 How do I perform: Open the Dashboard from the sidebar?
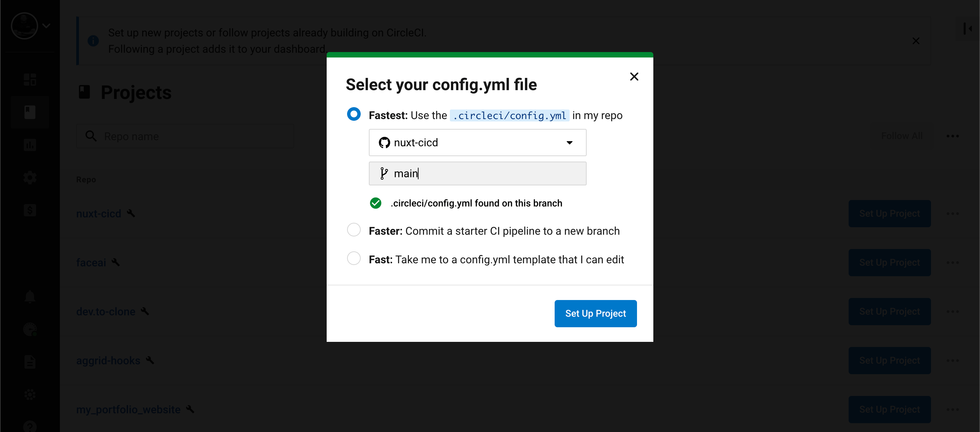click(x=30, y=79)
